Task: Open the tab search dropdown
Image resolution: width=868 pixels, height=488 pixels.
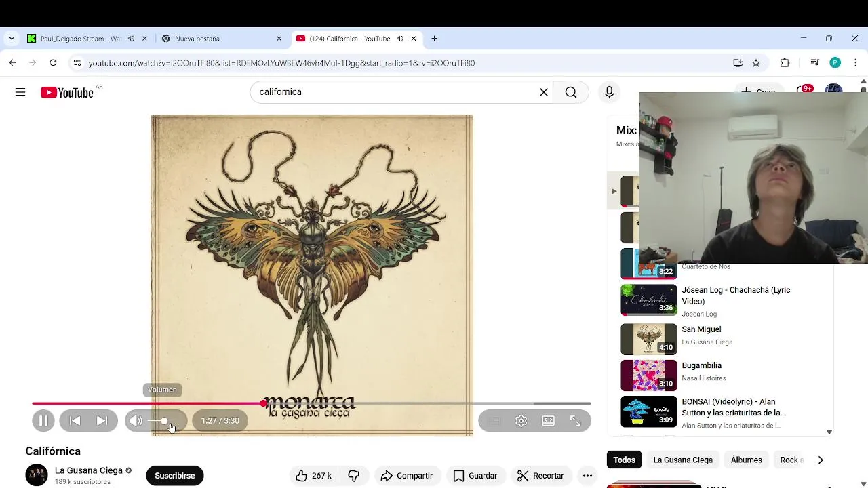Action: coord(11,39)
